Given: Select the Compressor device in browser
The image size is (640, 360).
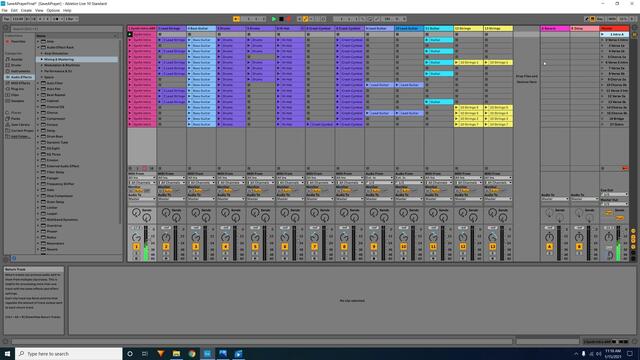Looking at the screenshot, I should [56, 118].
